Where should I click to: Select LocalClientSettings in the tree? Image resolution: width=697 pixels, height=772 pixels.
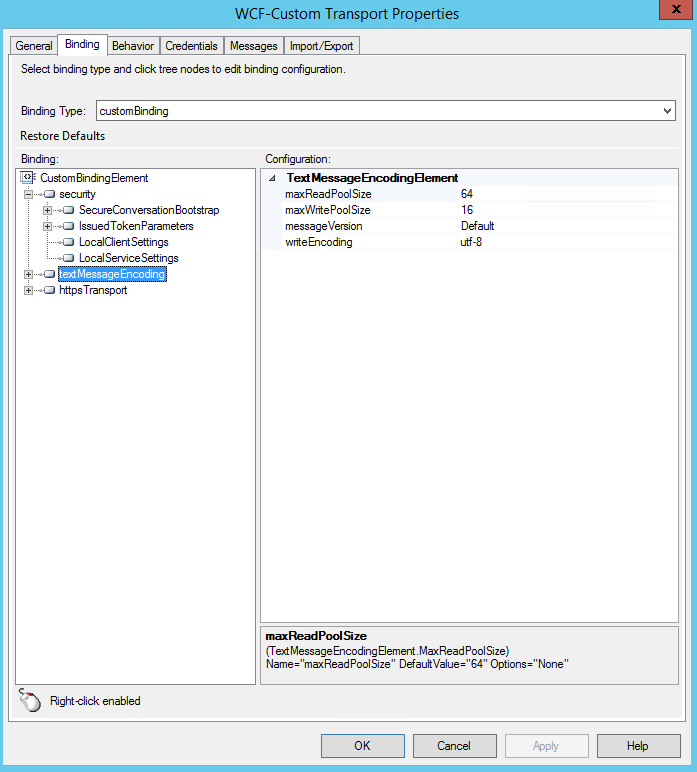pos(124,242)
